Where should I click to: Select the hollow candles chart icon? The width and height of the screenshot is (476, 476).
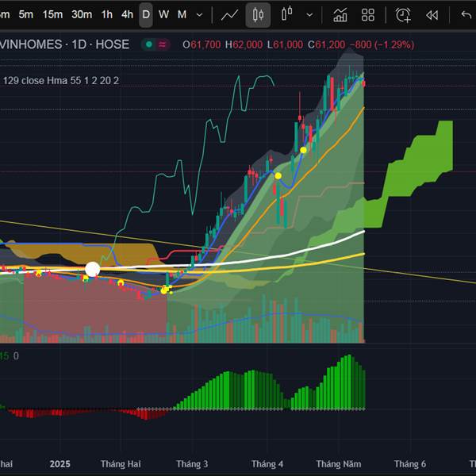tap(286, 14)
